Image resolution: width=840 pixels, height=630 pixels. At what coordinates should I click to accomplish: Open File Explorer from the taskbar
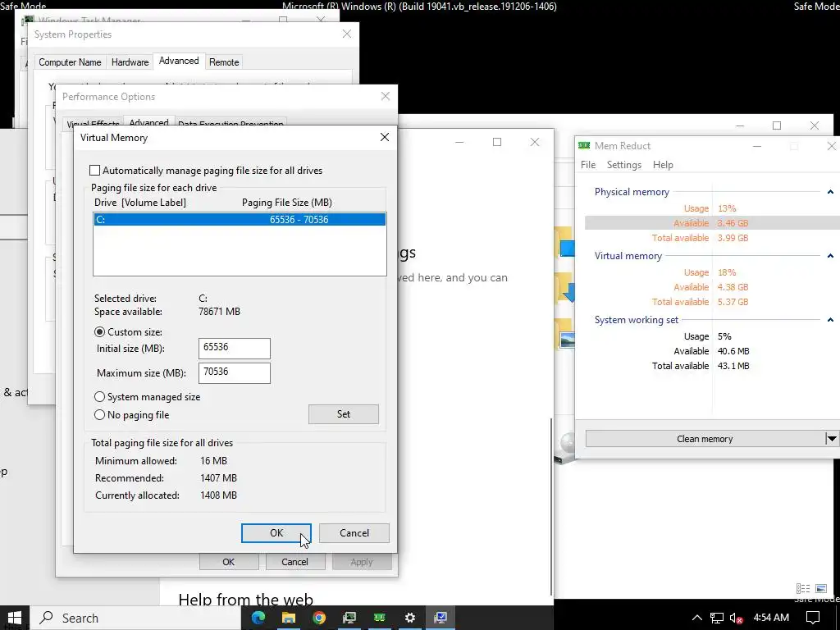[x=289, y=618]
